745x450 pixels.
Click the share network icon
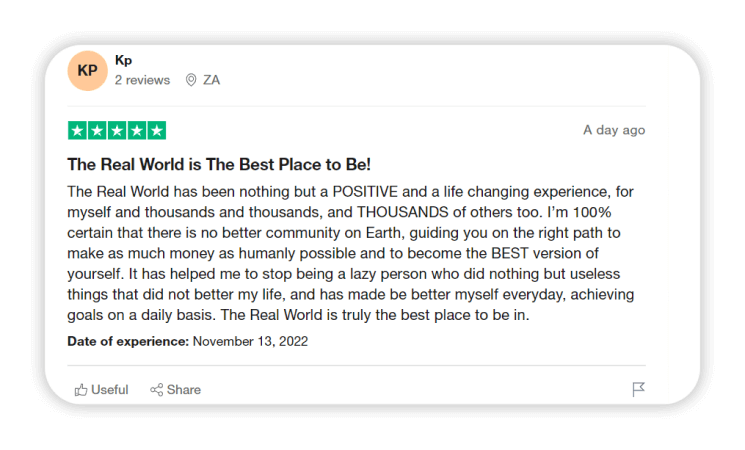click(156, 390)
